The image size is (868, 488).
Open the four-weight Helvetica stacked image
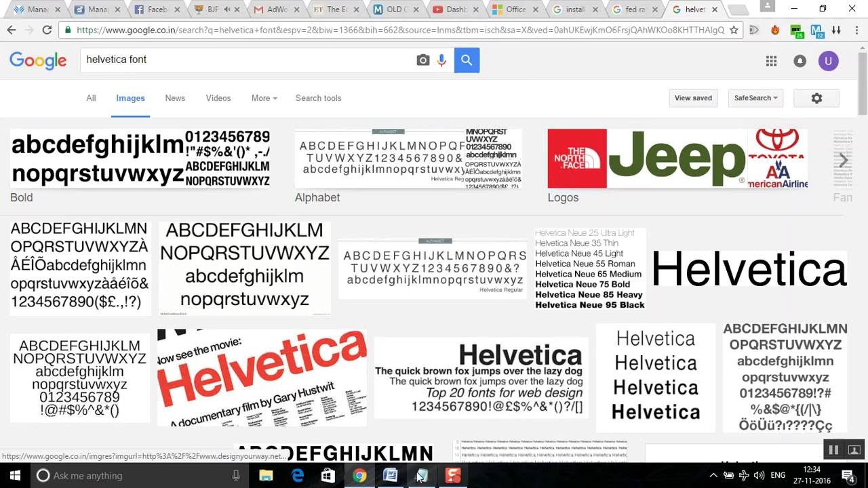(x=656, y=378)
